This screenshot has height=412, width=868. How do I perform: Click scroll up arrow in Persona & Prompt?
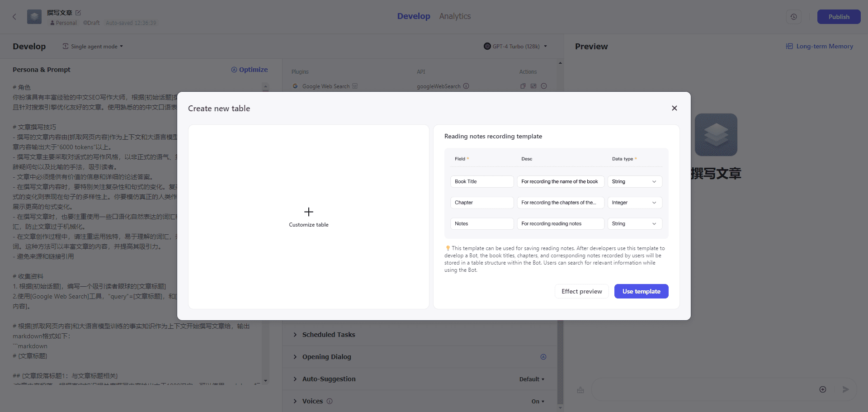click(x=265, y=86)
